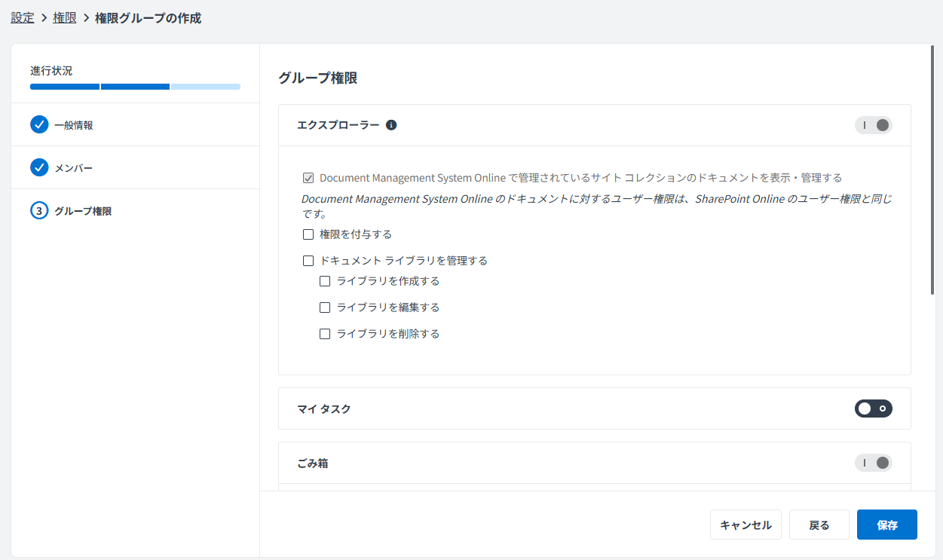
Task: Click the step 3 circle for グループ権限
Action: click(39, 210)
